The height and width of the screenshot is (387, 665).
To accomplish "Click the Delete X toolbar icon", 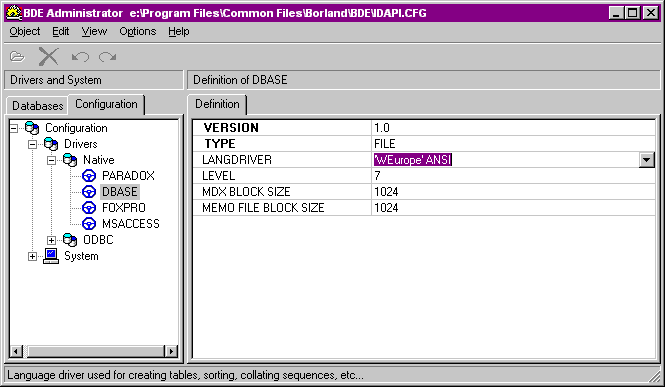I will point(48,56).
